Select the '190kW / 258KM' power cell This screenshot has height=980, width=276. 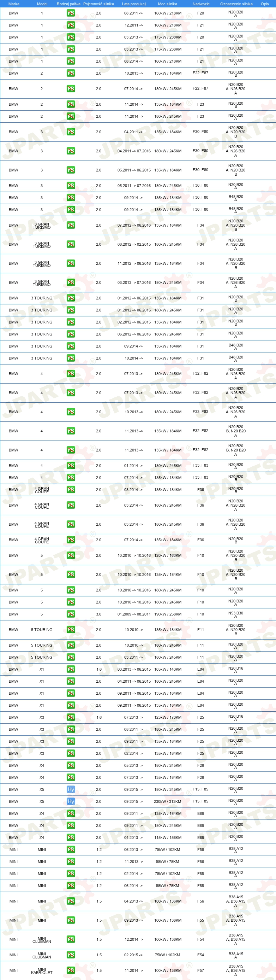(168, 614)
